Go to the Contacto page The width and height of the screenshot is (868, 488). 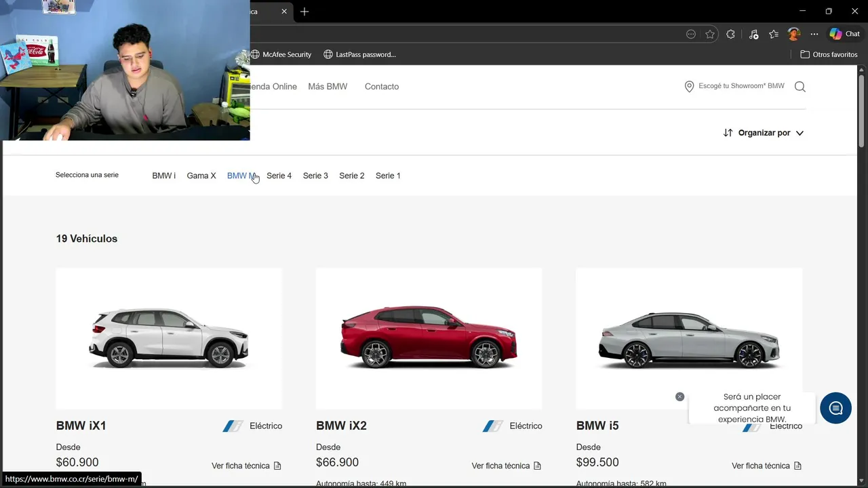tap(382, 86)
